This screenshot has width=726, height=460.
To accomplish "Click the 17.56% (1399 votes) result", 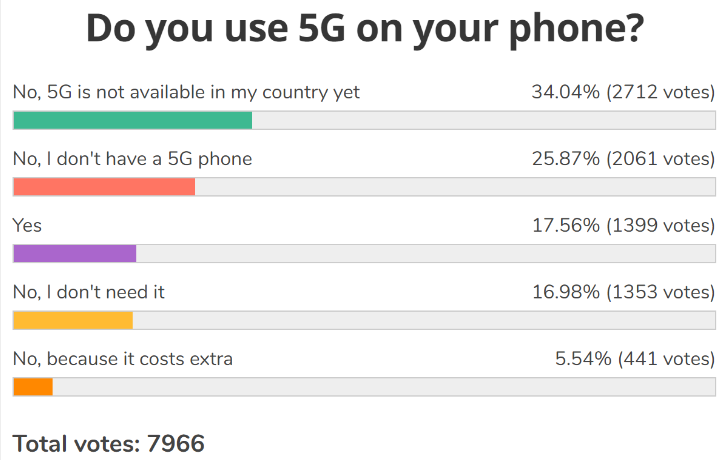I will pos(622,226).
